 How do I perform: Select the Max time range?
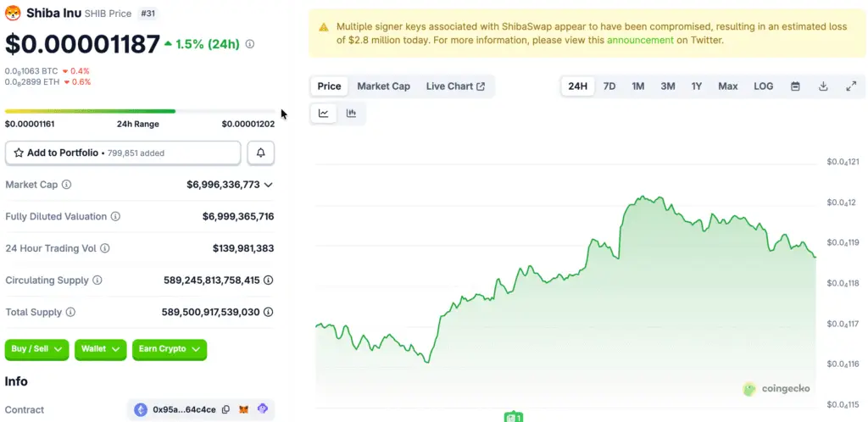[x=728, y=86]
